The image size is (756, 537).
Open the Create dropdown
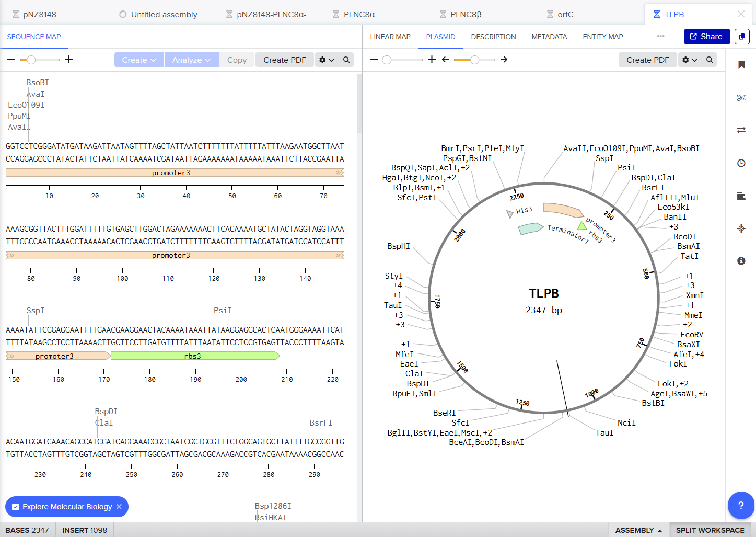(x=139, y=60)
